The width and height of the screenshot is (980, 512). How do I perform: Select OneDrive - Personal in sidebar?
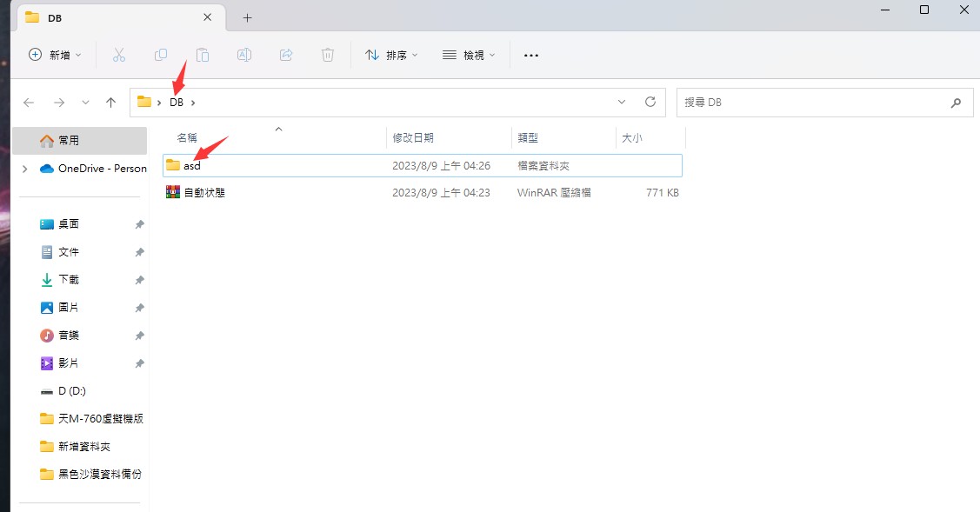point(93,169)
